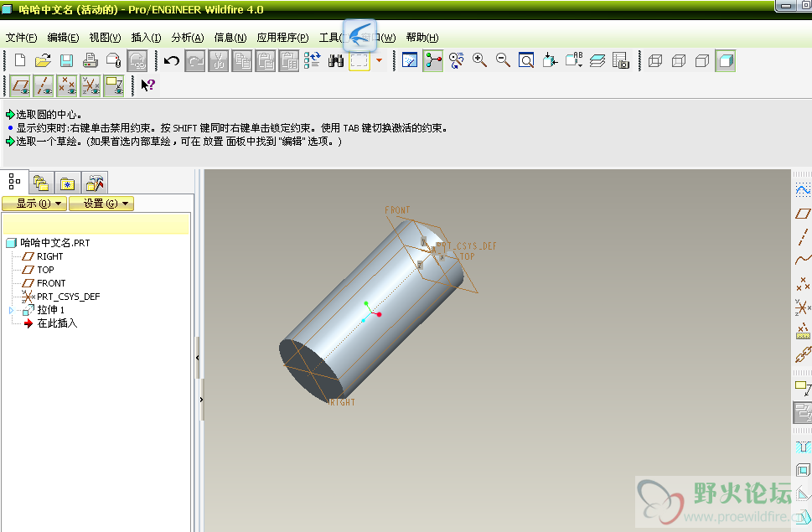Switch to no hidden display
Image resolution: width=812 pixels, height=532 pixels.
click(701, 61)
